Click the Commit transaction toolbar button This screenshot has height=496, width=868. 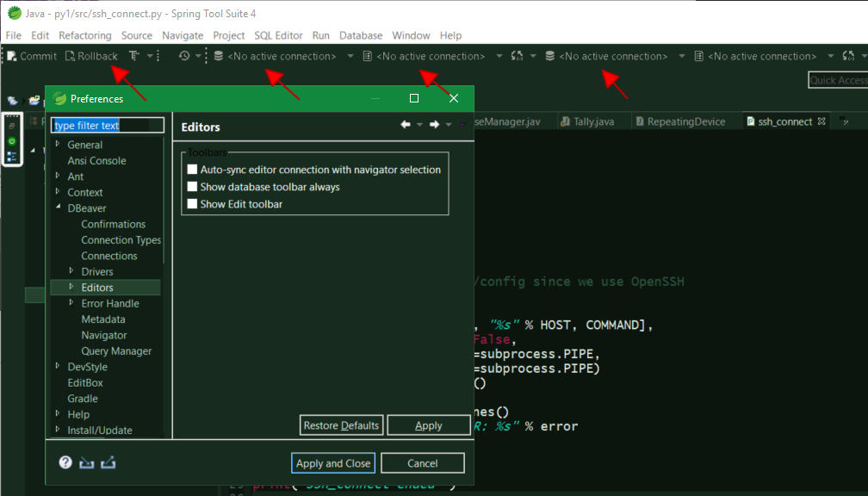tap(32, 56)
